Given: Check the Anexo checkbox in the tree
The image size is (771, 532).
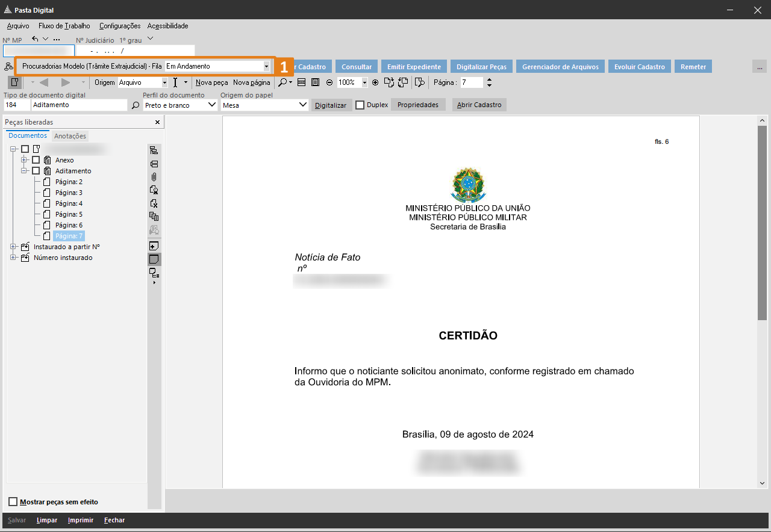Looking at the screenshot, I should [36, 160].
